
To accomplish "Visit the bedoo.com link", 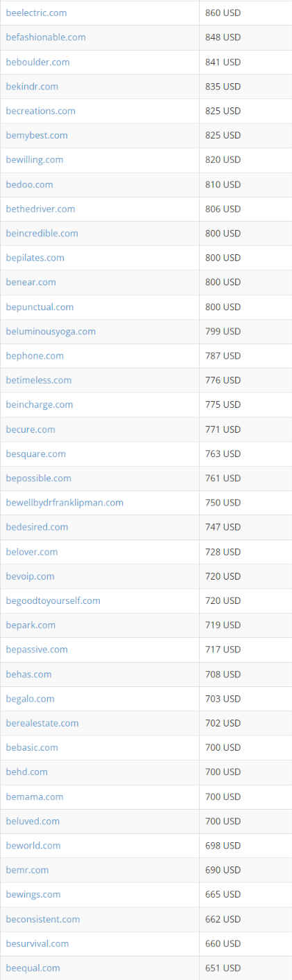I will (29, 184).
